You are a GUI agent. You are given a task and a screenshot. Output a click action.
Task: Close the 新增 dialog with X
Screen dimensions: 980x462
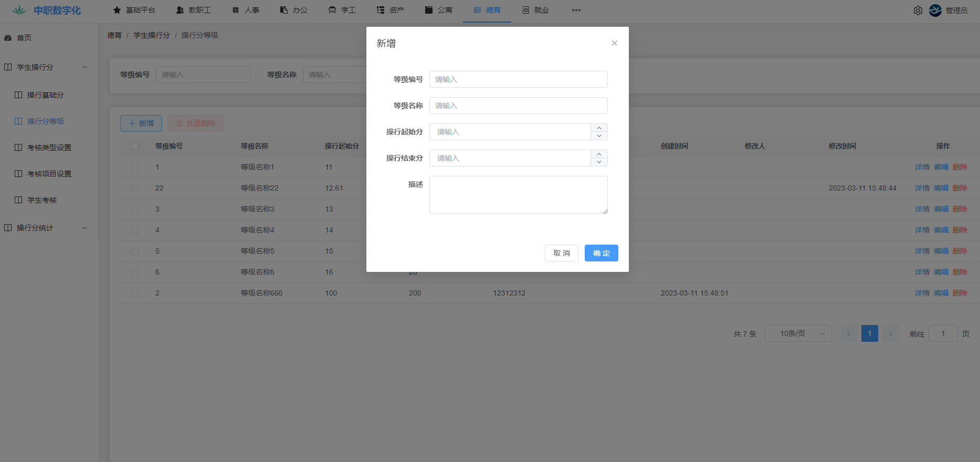614,43
